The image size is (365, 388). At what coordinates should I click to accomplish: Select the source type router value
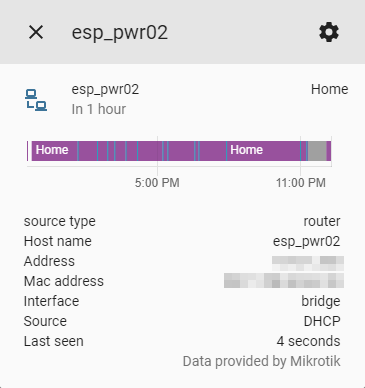click(322, 221)
